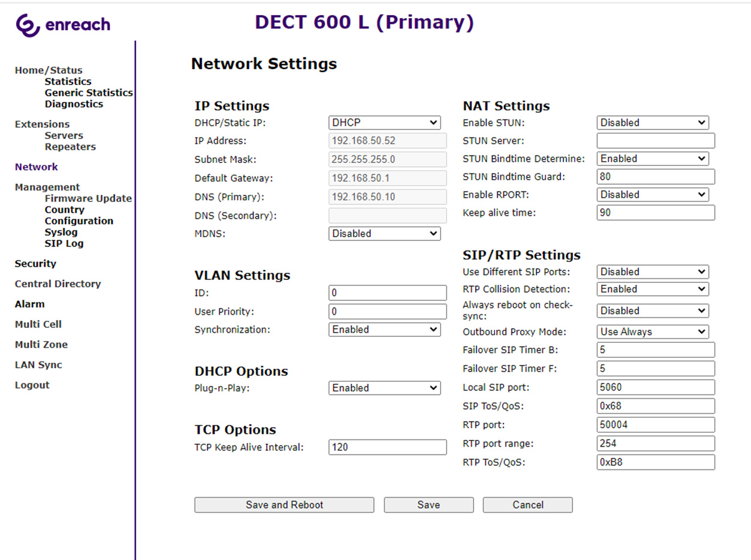Open the Central Directory page
Screen dimensions: 751x560
tap(58, 284)
